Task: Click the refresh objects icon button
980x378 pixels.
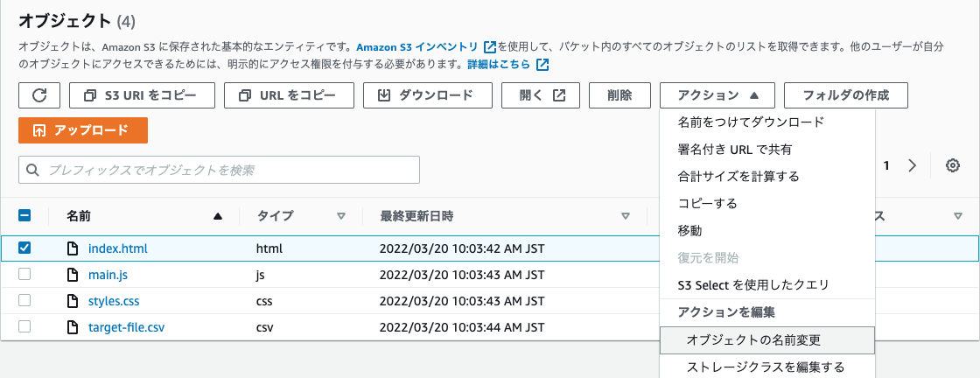Action: [x=39, y=95]
